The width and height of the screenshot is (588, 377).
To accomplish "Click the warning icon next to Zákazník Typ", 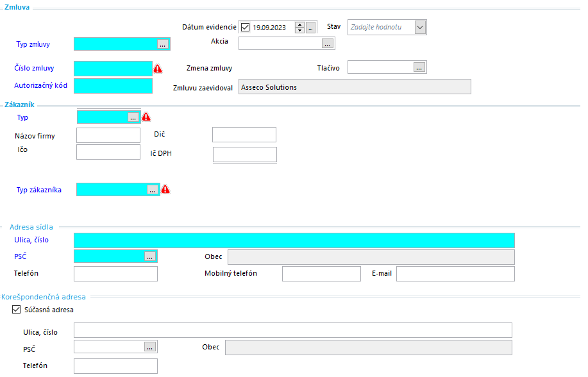I will coord(146,117).
